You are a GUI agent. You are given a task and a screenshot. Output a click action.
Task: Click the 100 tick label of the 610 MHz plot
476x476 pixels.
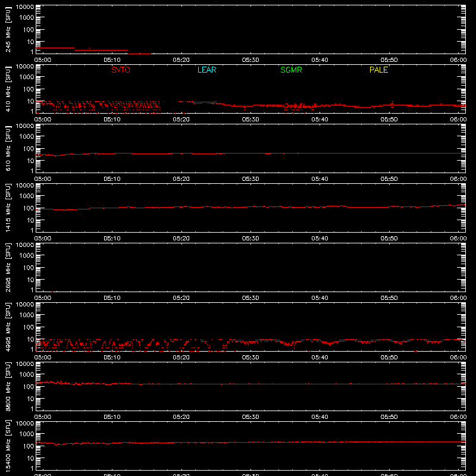click(x=29, y=149)
